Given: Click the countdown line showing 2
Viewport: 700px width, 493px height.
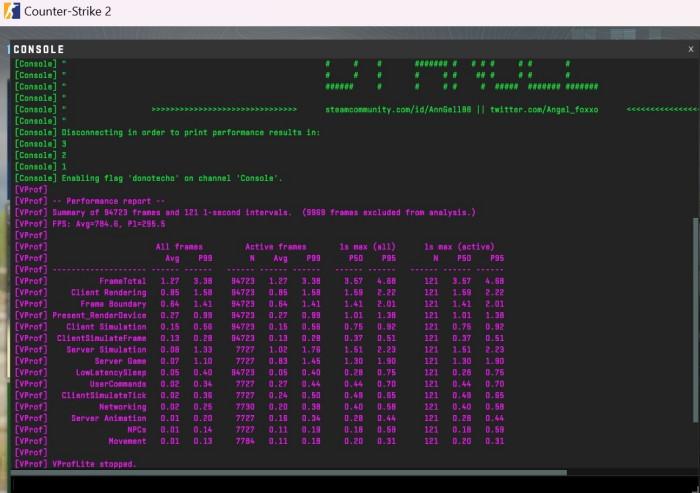Looking at the screenshot, I should tap(41, 155).
